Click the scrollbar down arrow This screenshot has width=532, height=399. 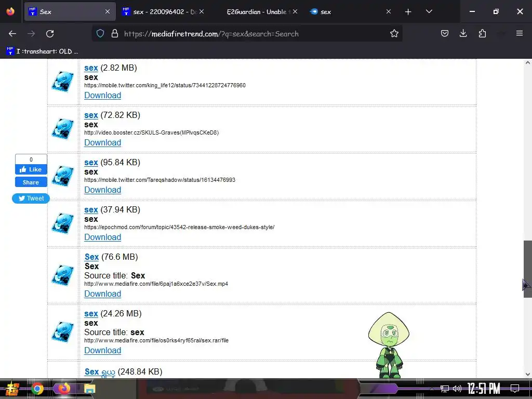[x=528, y=374]
